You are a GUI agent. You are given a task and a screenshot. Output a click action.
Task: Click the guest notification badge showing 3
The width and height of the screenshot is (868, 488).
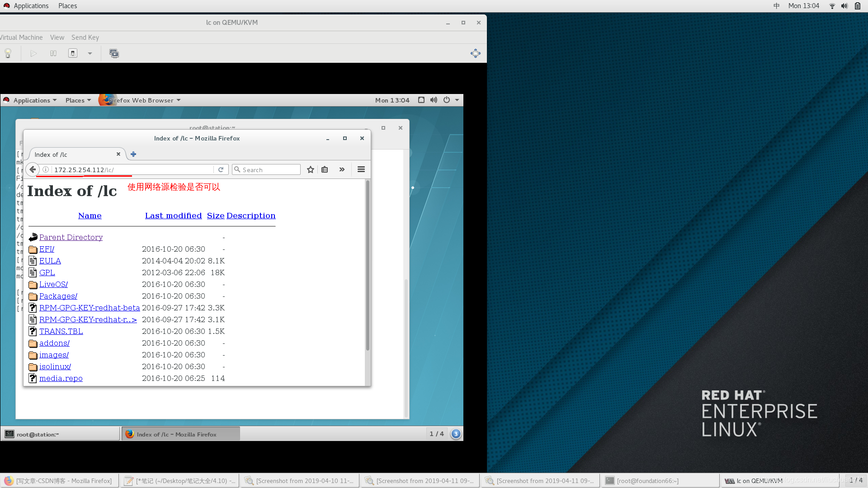pyautogui.click(x=456, y=434)
